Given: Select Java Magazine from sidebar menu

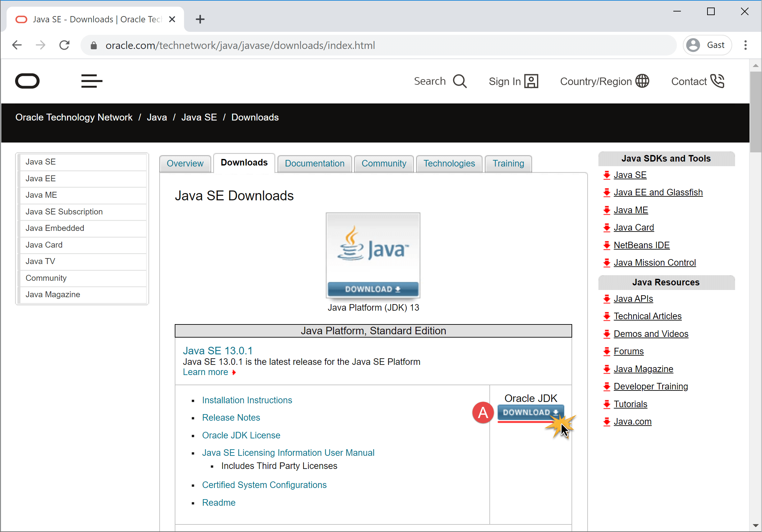Looking at the screenshot, I should click(x=53, y=294).
